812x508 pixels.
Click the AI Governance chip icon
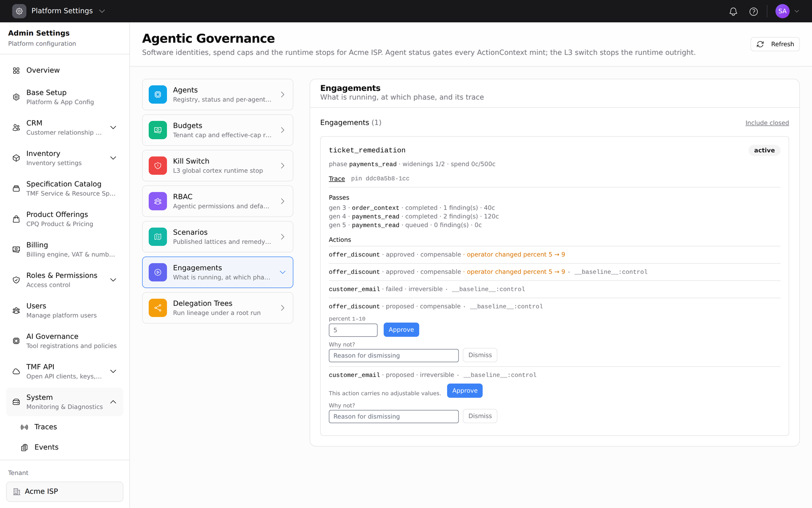16,341
